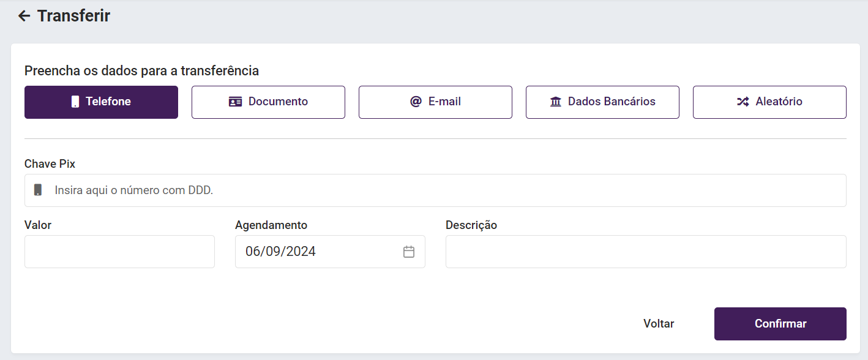
Task: Open the calendar picker in Agendamento
Action: [409, 252]
